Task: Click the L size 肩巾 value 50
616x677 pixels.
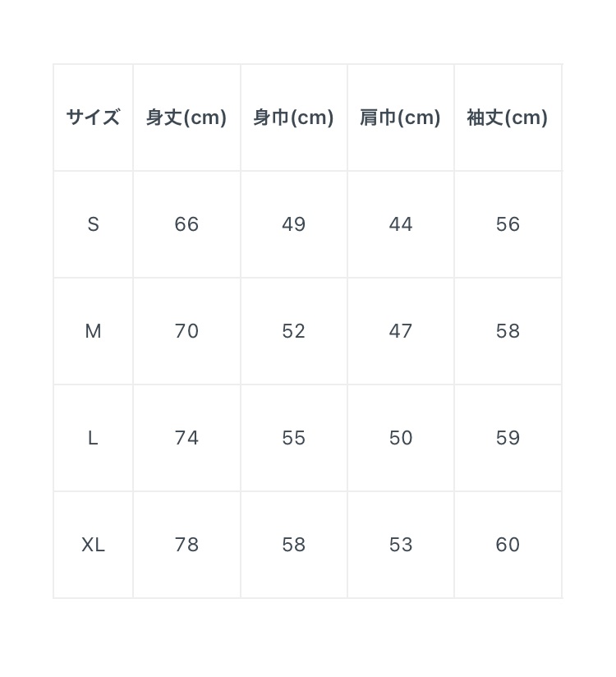Action: (x=401, y=438)
